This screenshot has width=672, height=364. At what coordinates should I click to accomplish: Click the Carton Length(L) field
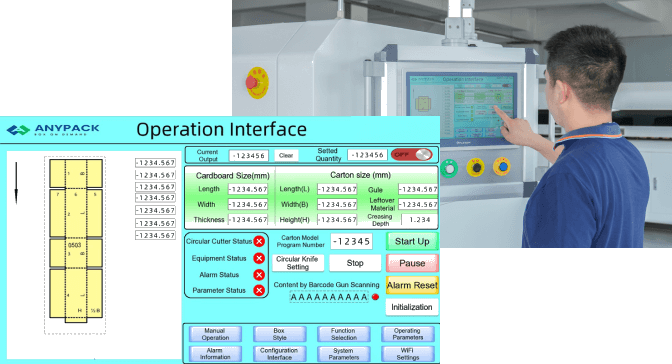[x=337, y=189]
